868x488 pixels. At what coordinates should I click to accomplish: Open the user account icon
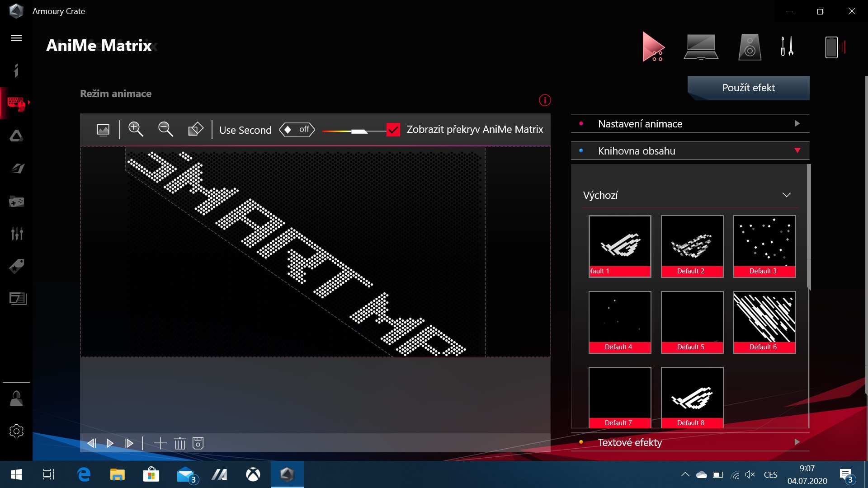click(x=16, y=399)
